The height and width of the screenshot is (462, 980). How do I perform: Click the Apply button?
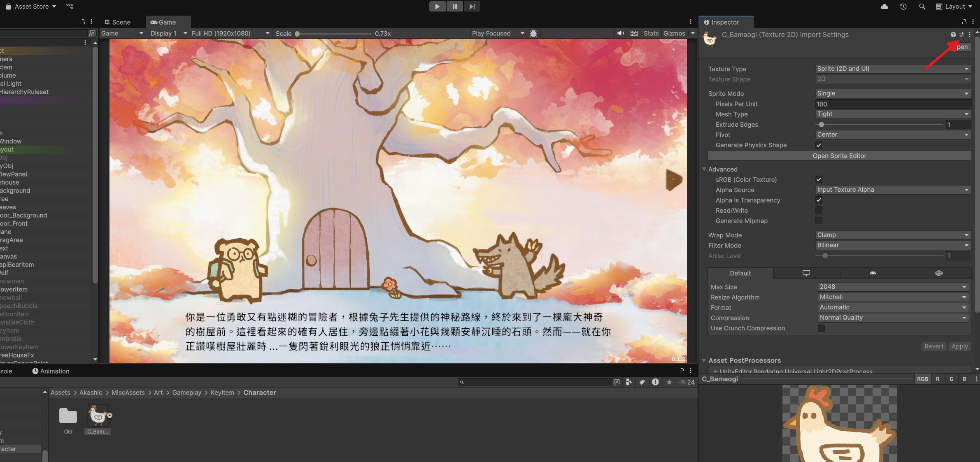[x=959, y=346]
